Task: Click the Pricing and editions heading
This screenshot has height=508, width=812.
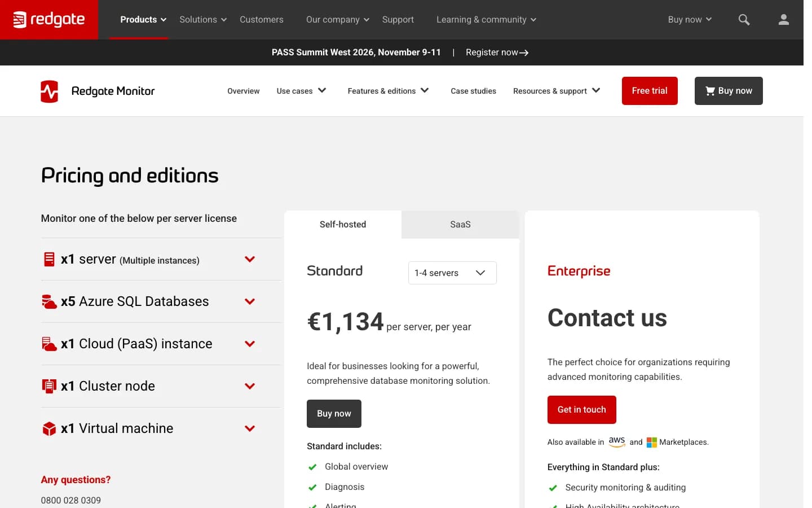Action: coord(130,176)
